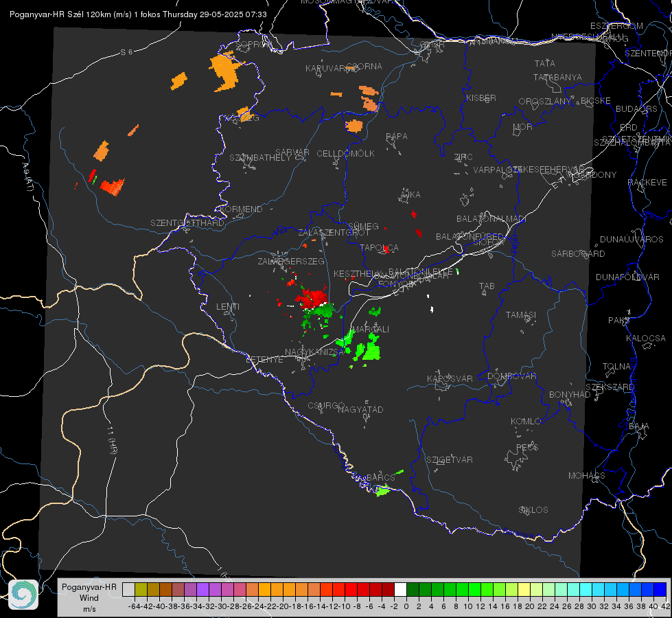672x618 pixels.
Task: Click the ZIRC town label
Action: [463, 157]
